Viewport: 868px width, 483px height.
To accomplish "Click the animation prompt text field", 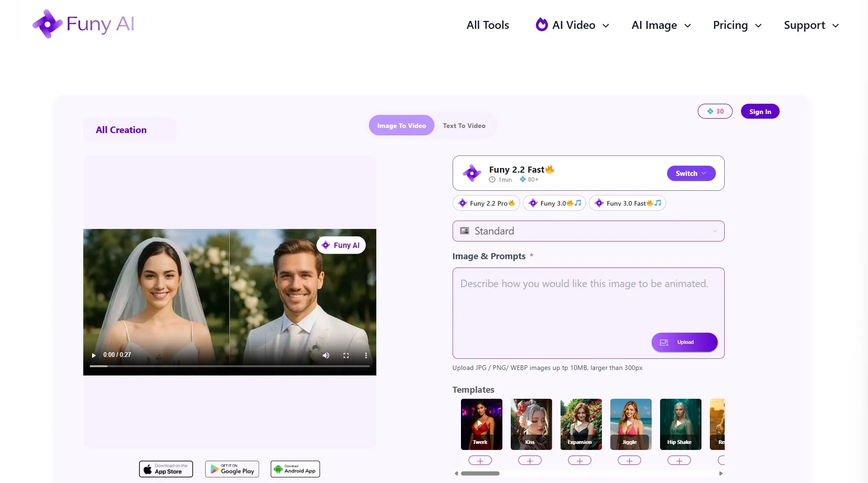I will [x=588, y=313].
